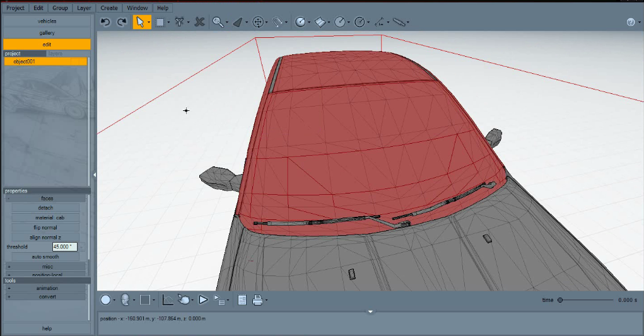The height and width of the screenshot is (336, 644).
Task: Open the report document icon
Action: (x=242, y=300)
